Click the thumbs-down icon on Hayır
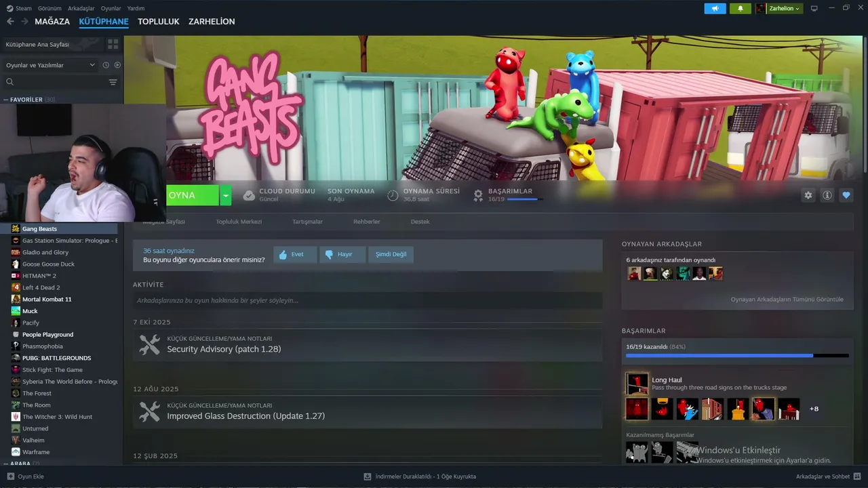The height and width of the screenshot is (488, 868). point(329,254)
